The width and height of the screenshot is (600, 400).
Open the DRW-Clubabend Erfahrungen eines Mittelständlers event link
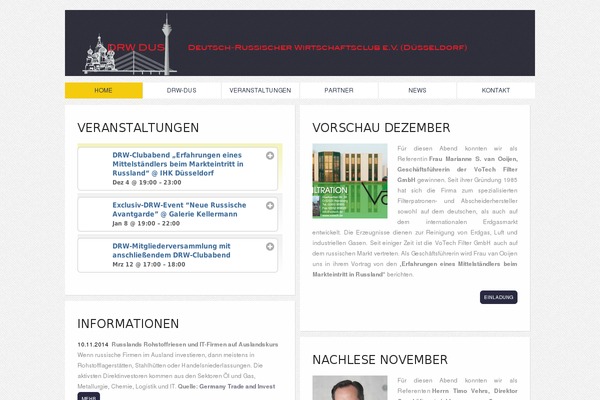pos(178,164)
